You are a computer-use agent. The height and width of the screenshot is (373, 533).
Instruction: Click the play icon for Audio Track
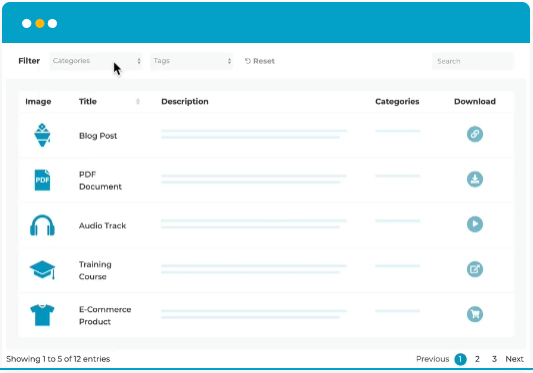point(475,224)
